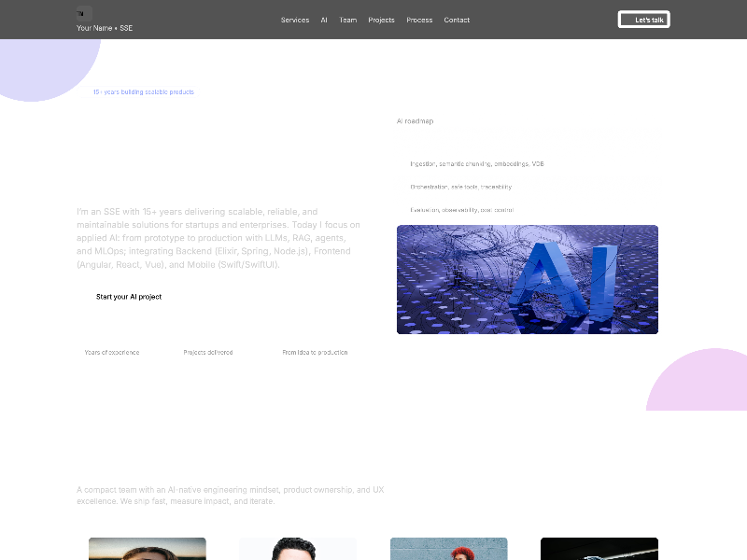Open the Services nav link
This screenshot has height=560, width=747.
295,20
